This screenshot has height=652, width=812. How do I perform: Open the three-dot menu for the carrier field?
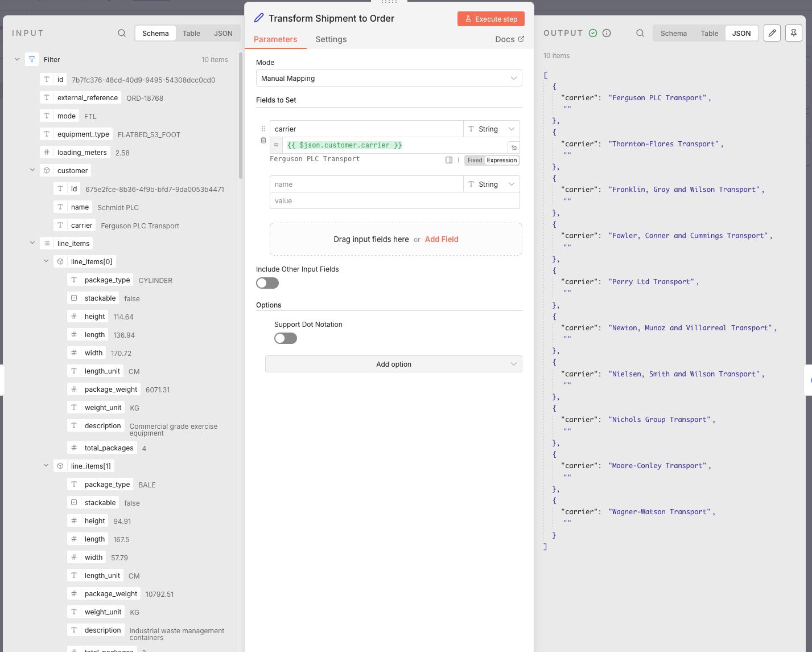459,160
